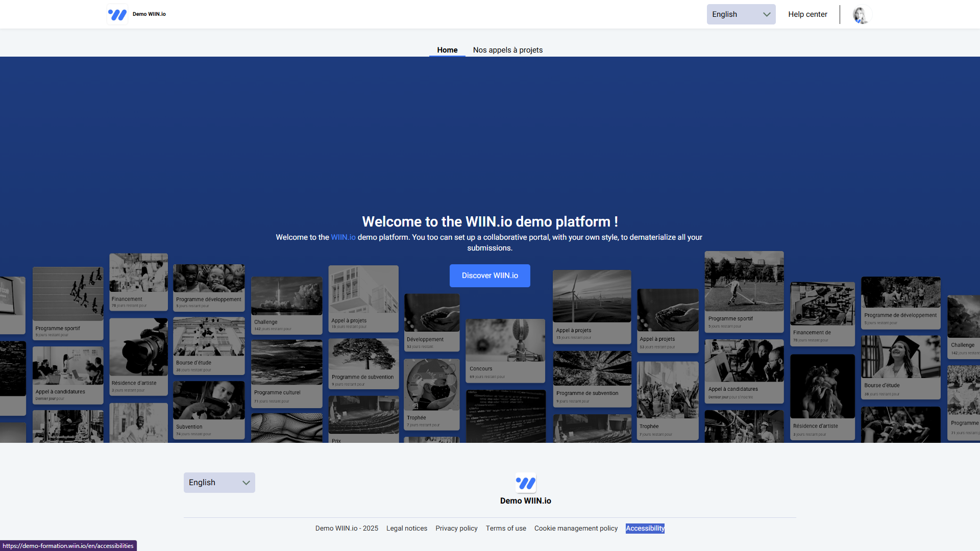Screen dimensions: 980x551
Task: Open Legal notices in footer
Action: (x=407, y=529)
